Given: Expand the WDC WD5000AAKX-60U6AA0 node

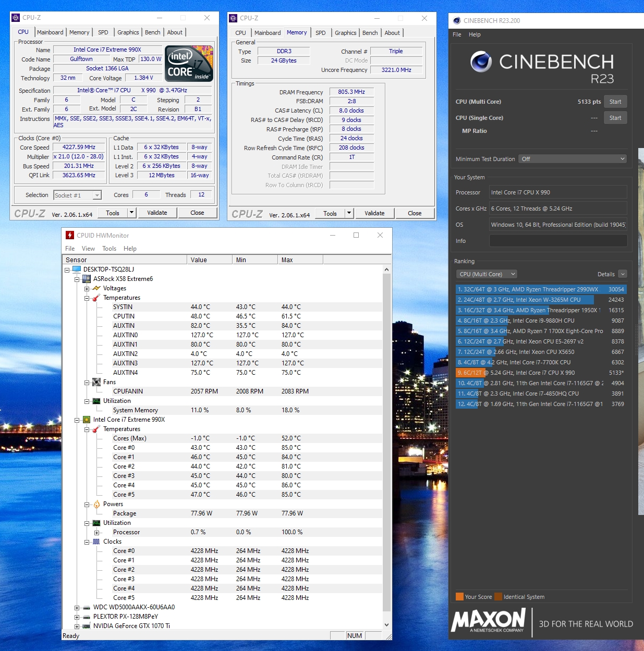Looking at the screenshot, I should [77, 608].
